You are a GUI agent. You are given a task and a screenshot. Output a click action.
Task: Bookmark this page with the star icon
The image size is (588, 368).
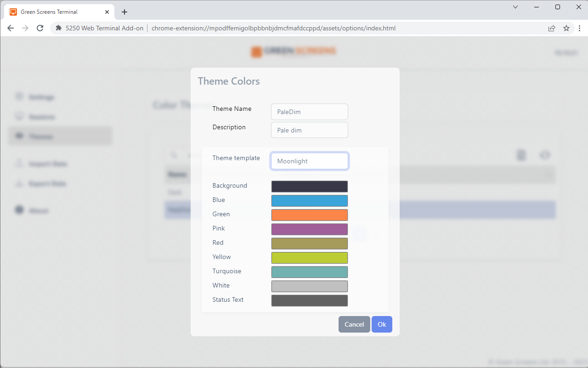click(566, 28)
